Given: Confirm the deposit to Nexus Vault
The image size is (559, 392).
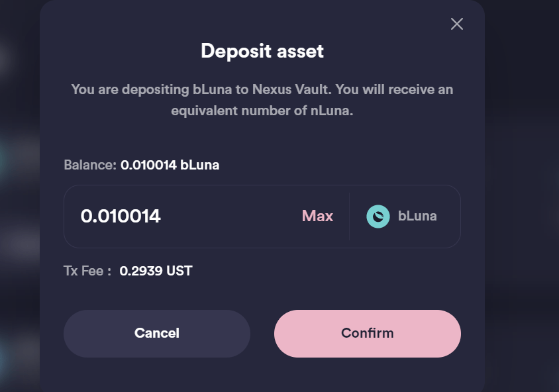Looking at the screenshot, I should click(368, 333).
